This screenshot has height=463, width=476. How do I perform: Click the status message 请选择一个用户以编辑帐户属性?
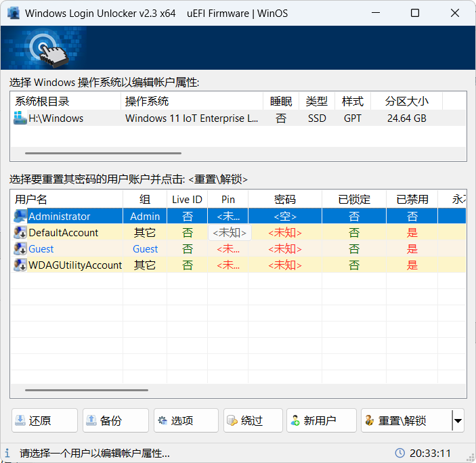coord(94,453)
